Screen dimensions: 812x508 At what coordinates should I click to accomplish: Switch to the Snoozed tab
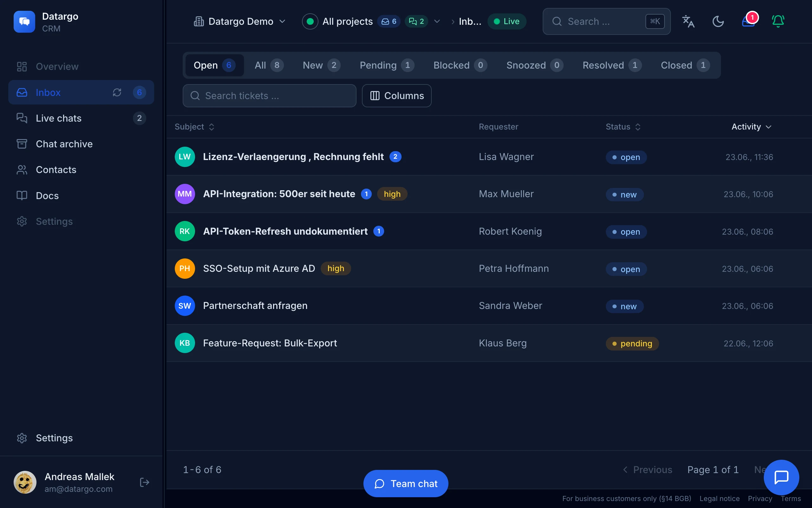click(x=534, y=65)
